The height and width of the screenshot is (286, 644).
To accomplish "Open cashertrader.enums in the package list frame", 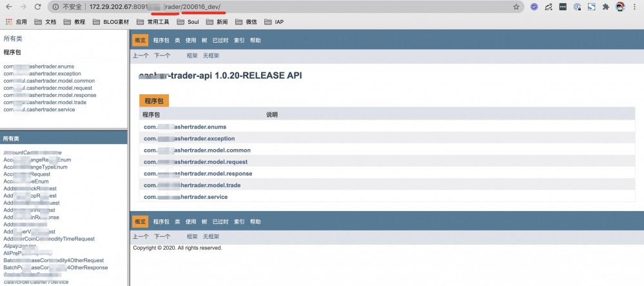I will pos(39,66).
